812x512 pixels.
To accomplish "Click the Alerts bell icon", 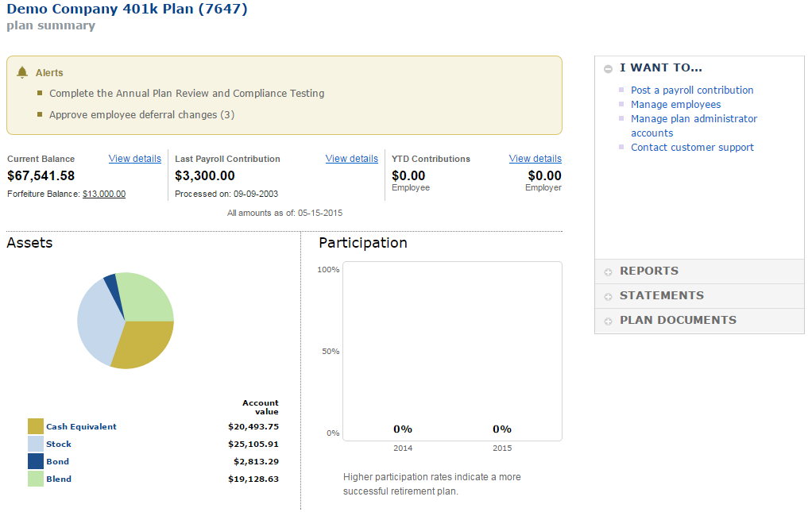I will click(x=22, y=72).
